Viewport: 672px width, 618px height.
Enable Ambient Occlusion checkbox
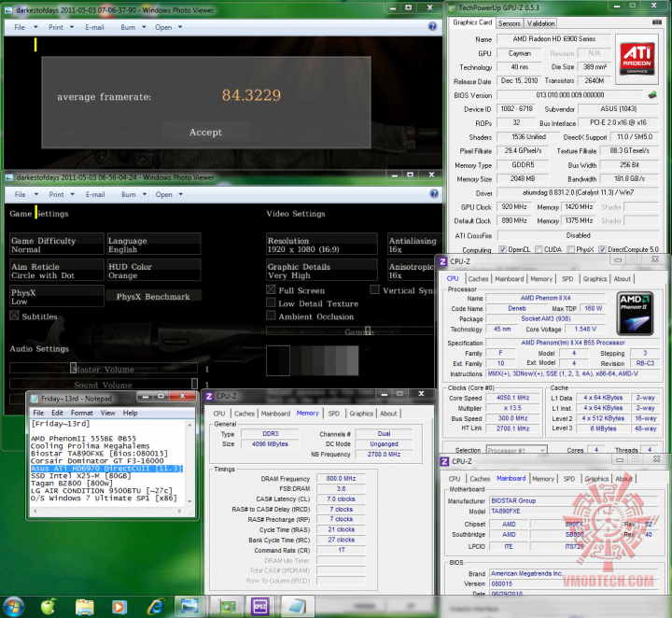pos(271,316)
